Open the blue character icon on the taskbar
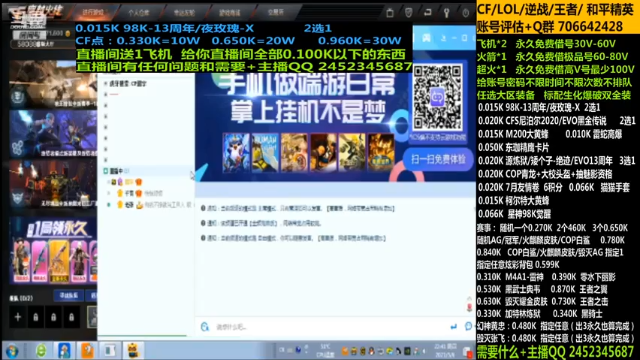This screenshot has width=640, height=360. point(64,351)
